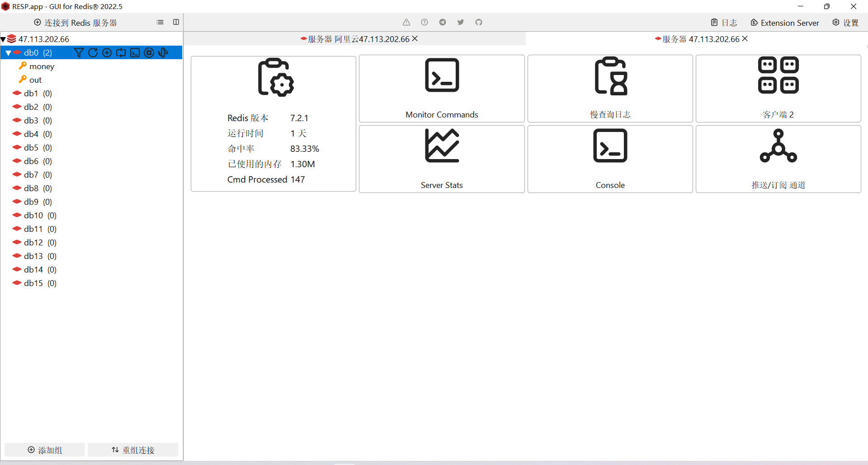Open db0 console terminal icon in tree
This screenshot has width=868, height=465.
pyautogui.click(x=135, y=53)
